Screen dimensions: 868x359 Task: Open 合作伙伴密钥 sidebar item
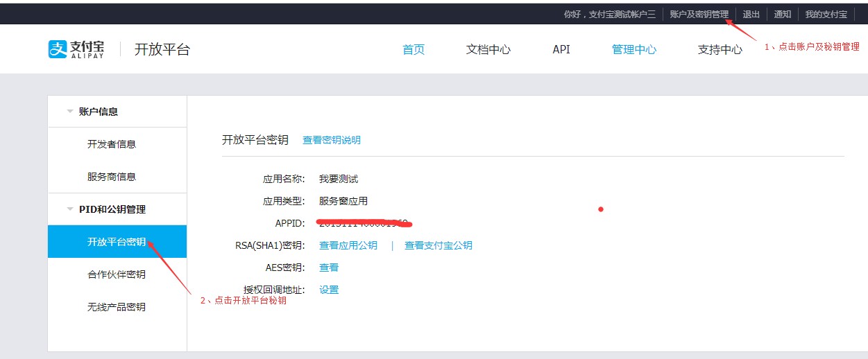[117, 274]
